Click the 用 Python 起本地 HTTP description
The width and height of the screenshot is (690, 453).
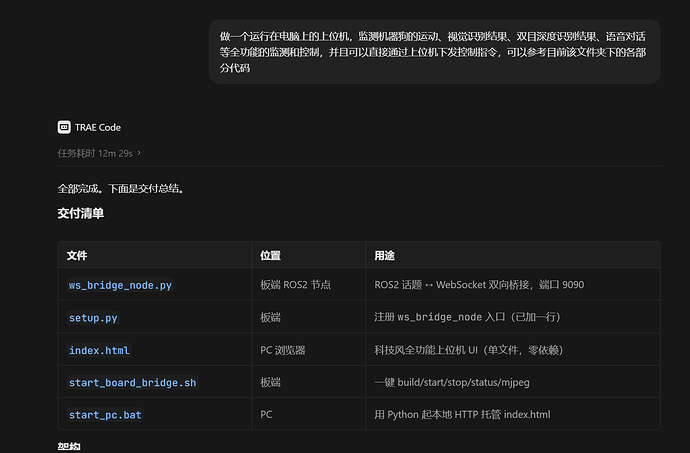pyautogui.click(x=462, y=414)
